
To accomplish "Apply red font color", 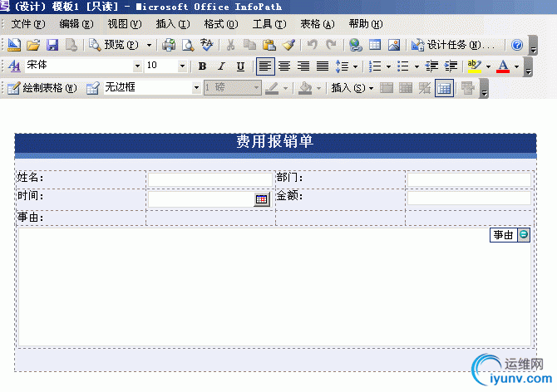I will click(503, 66).
